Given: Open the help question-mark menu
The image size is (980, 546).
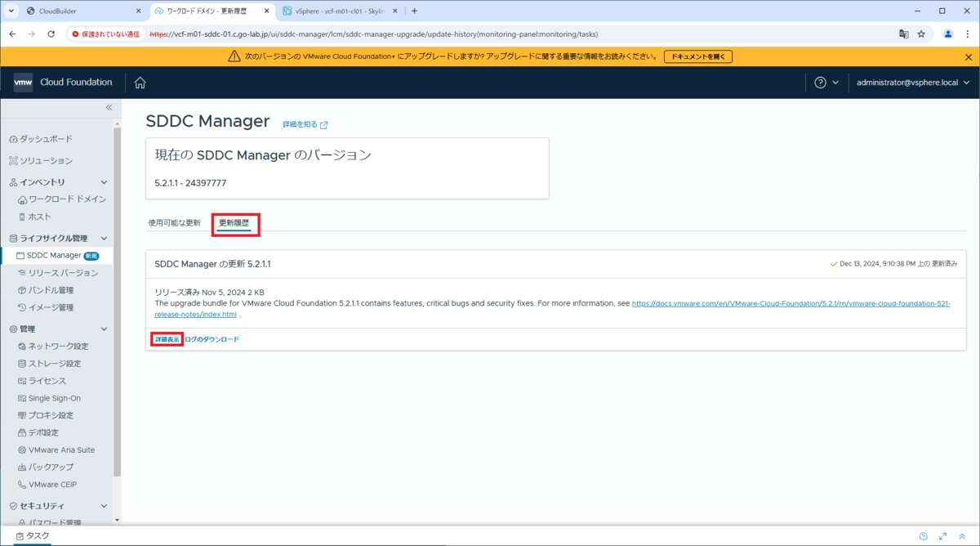Looking at the screenshot, I should coord(826,83).
